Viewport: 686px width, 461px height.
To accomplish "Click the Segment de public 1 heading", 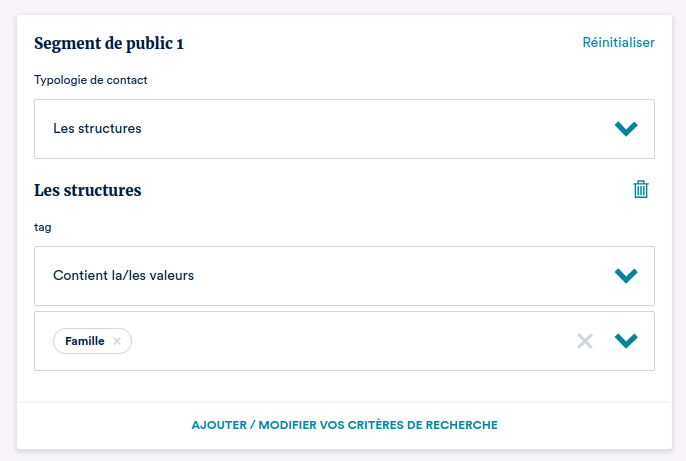I will pyautogui.click(x=109, y=43).
